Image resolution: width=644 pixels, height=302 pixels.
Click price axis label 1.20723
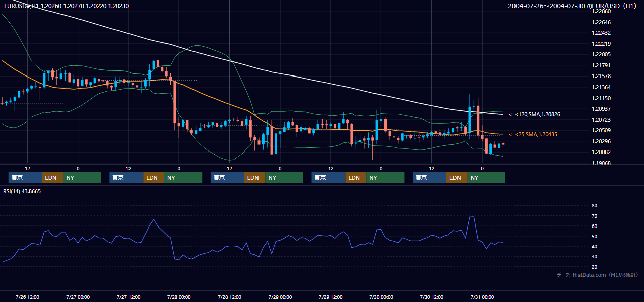[601, 120]
